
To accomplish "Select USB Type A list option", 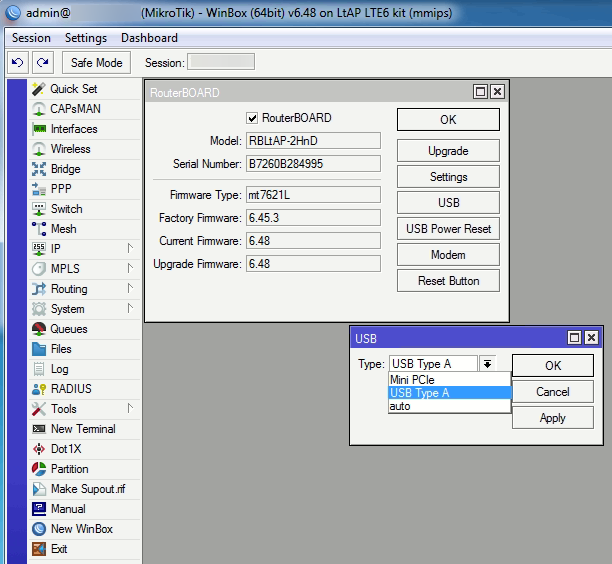I will (x=449, y=393).
